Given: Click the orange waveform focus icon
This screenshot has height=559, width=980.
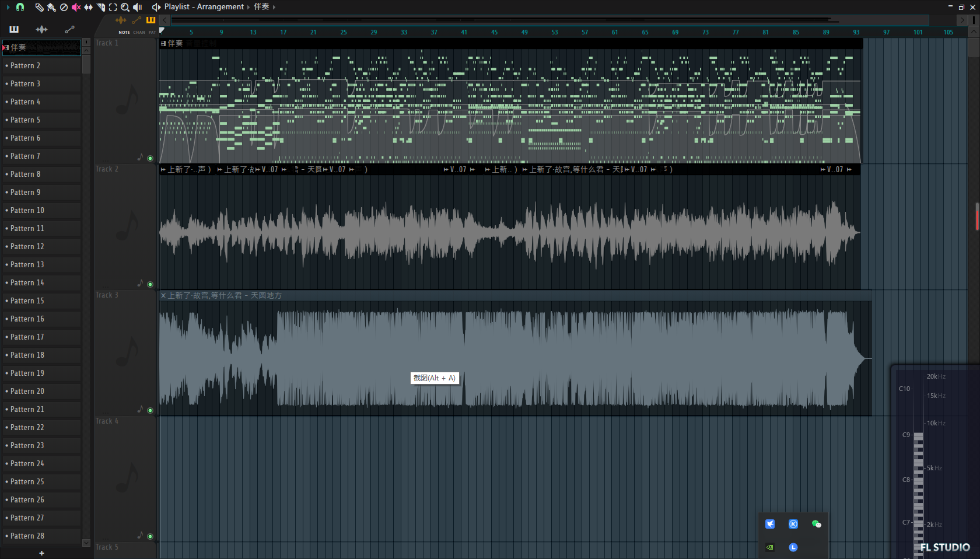Looking at the screenshot, I should coord(121,20).
